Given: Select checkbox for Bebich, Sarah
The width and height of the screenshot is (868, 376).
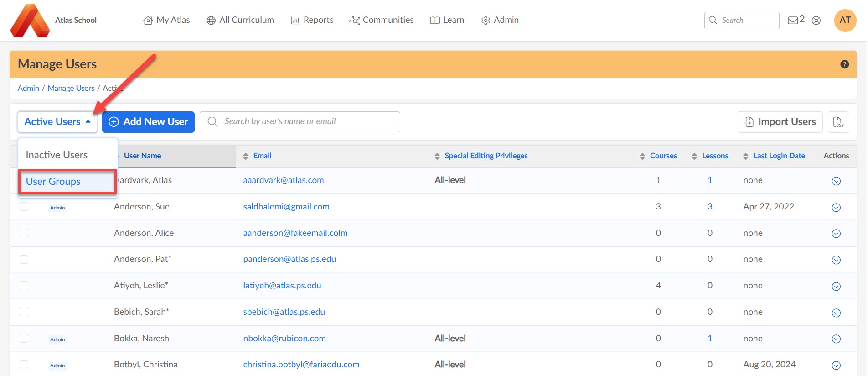Looking at the screenshot, I should (x=24, y=312).
